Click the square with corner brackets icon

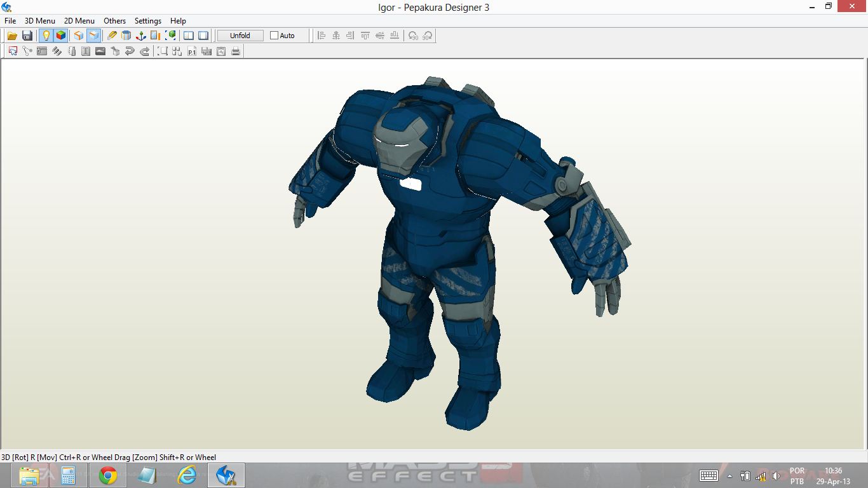163,51
